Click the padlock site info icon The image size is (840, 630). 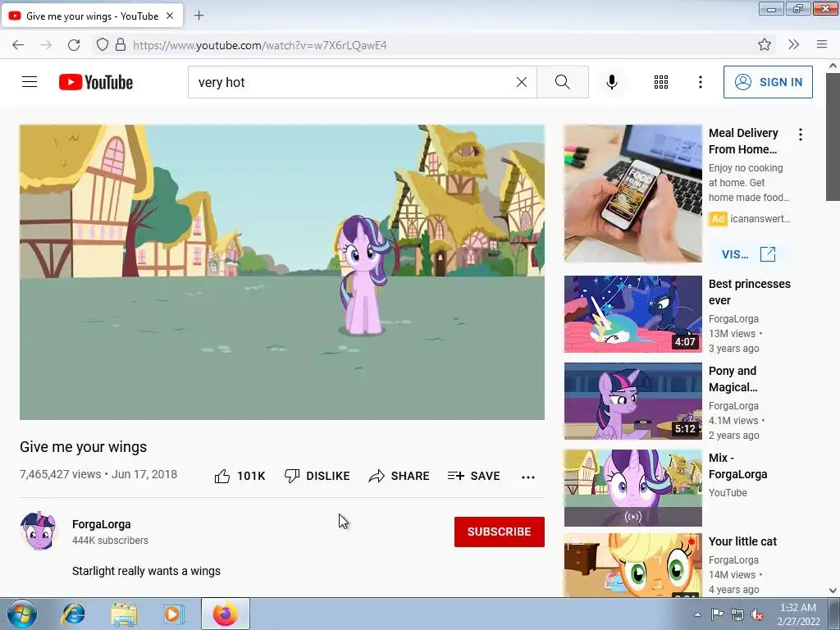(121, 44)
